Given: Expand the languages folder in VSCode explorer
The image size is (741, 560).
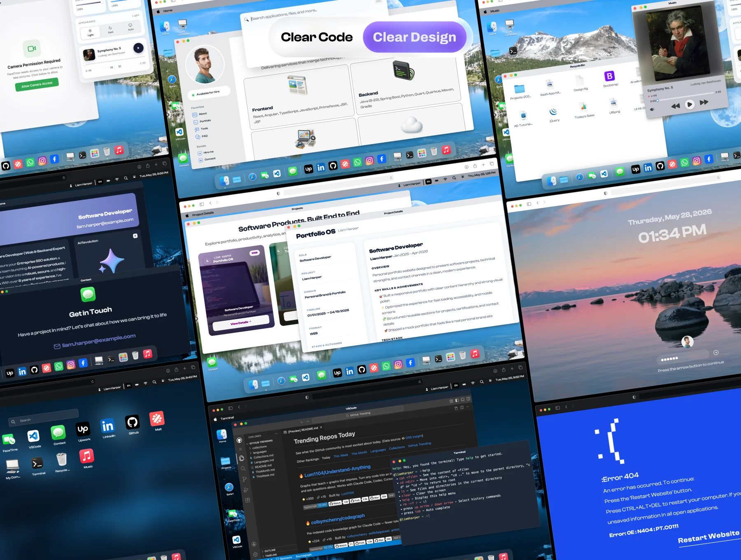Looking at the screenshot, I should [259, 452].
